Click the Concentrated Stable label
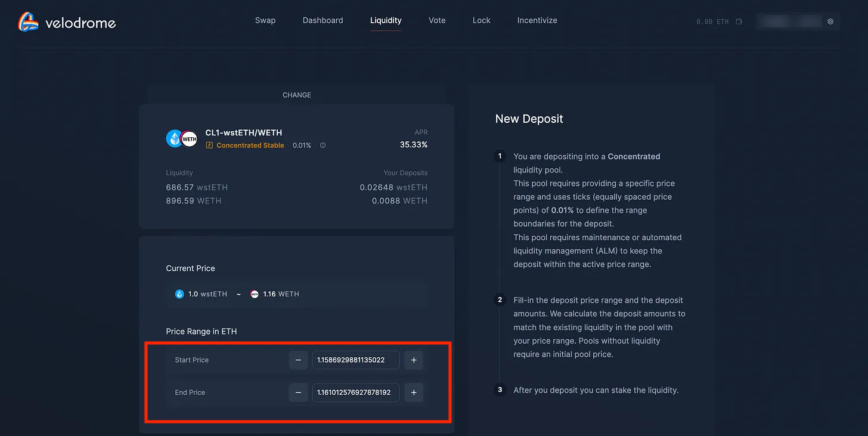The width and height of the screenshot is (868, 436). (x=250, y=146)
